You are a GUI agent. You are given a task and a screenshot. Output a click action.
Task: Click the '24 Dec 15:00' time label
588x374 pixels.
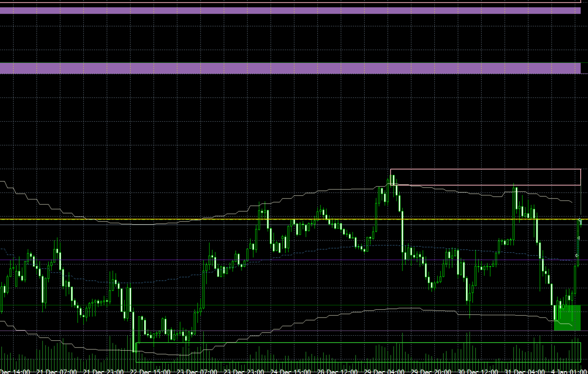tap(291, 371)
